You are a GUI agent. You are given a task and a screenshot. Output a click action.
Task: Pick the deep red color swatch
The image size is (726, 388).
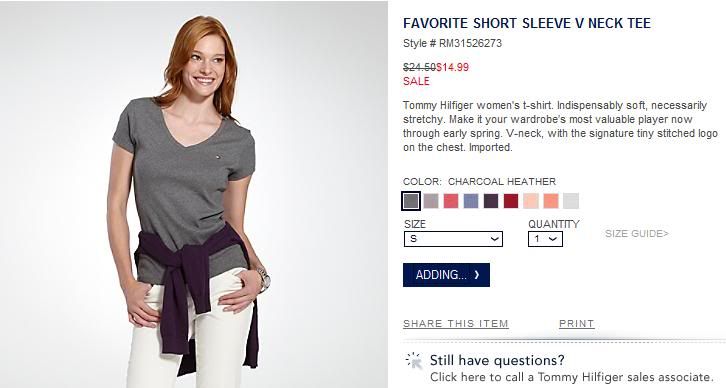click(511, 201)
